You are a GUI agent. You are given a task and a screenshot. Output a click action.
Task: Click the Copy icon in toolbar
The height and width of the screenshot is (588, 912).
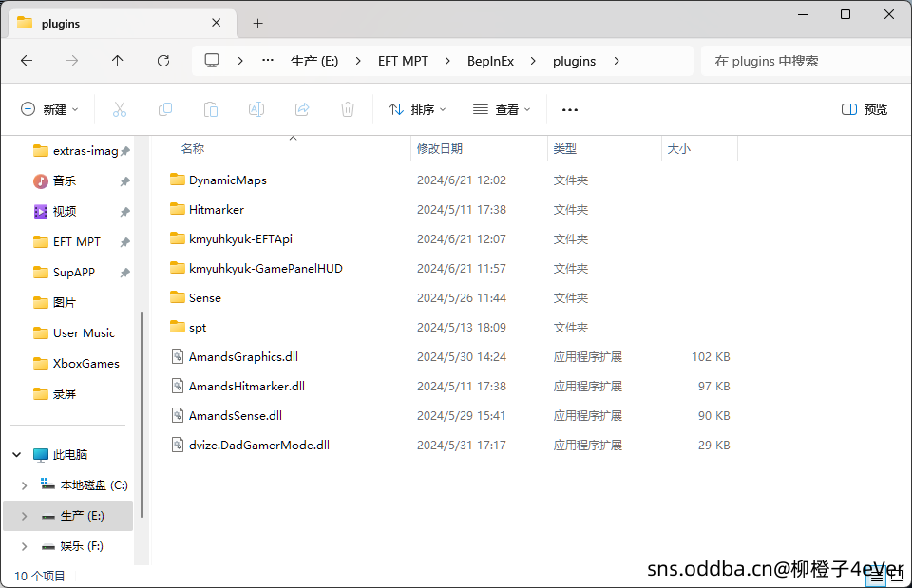tap(165, 110)
